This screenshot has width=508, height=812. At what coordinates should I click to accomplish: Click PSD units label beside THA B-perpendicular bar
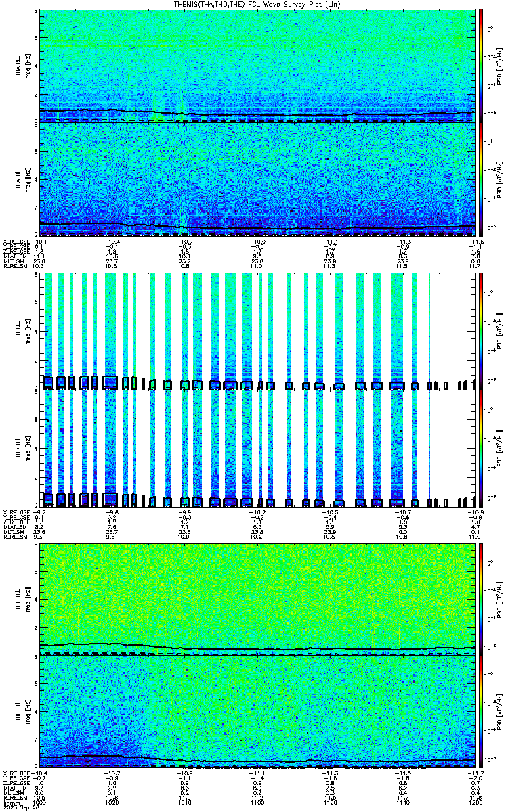point(500,65)
